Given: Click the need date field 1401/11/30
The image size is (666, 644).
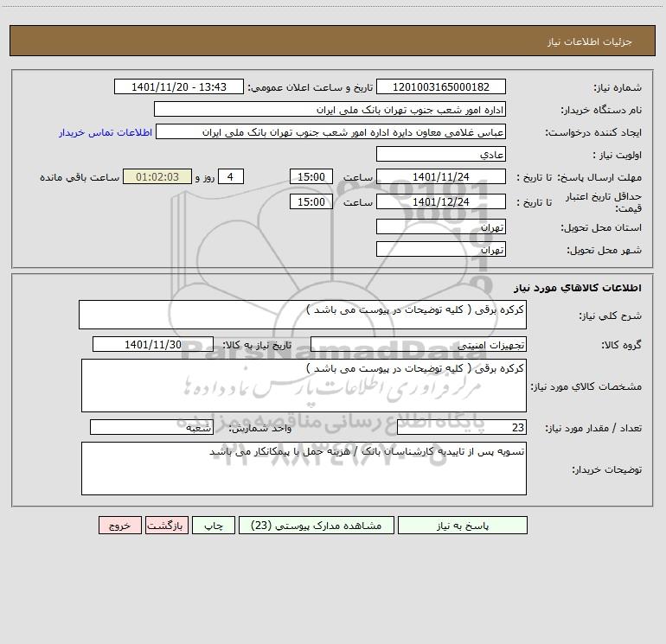Looking at the screenshot, I should pyautogui.click(x=153, y=344).
